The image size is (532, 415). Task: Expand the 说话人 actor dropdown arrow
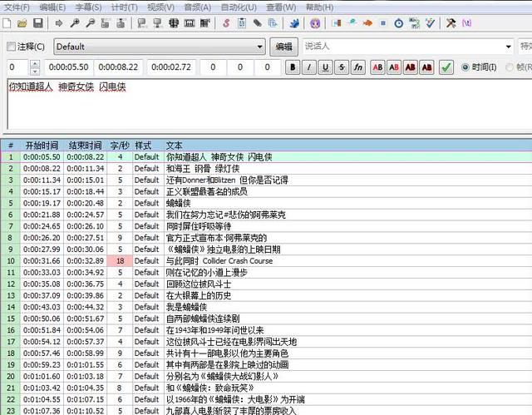click(x=508, y=47)
